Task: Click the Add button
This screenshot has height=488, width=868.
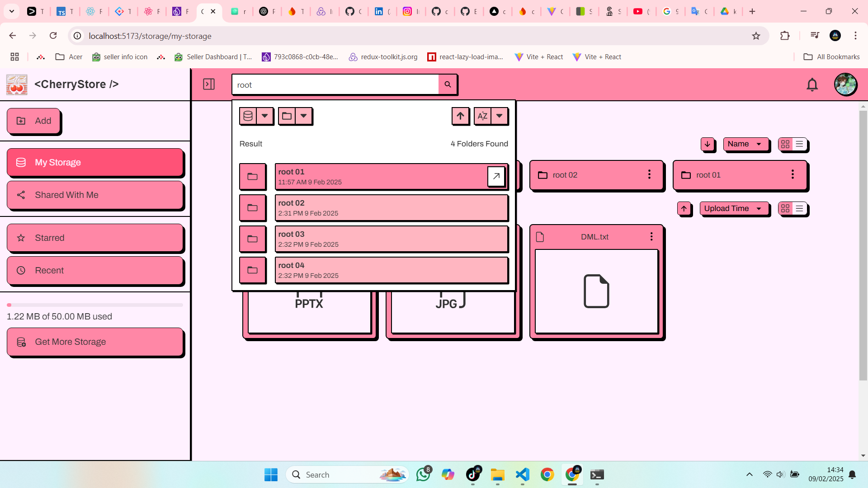Action: [x=34, y=121]
